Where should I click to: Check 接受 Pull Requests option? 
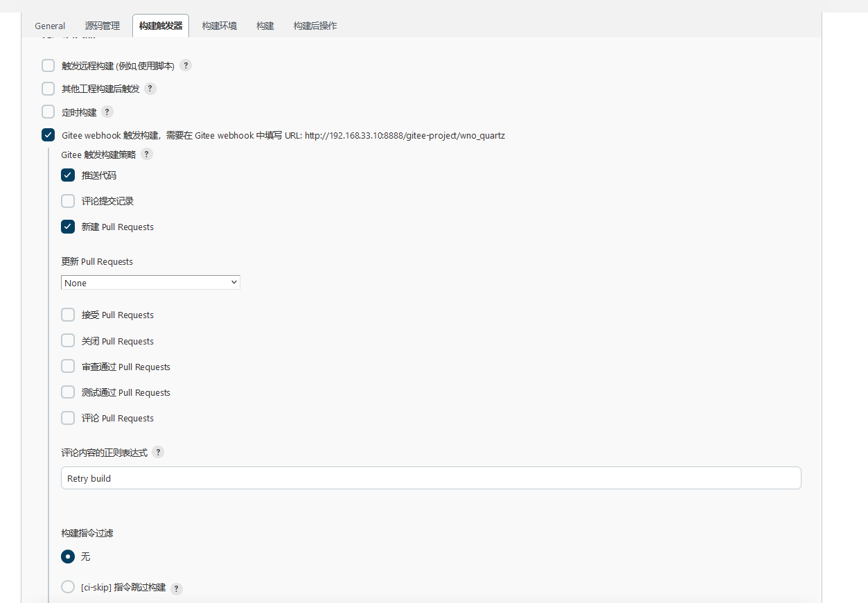coord(68,315)
